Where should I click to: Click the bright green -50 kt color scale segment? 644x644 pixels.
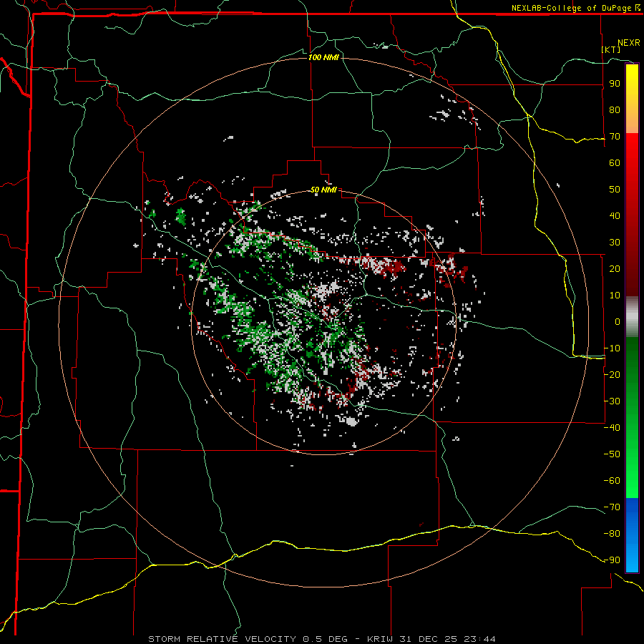632,454
